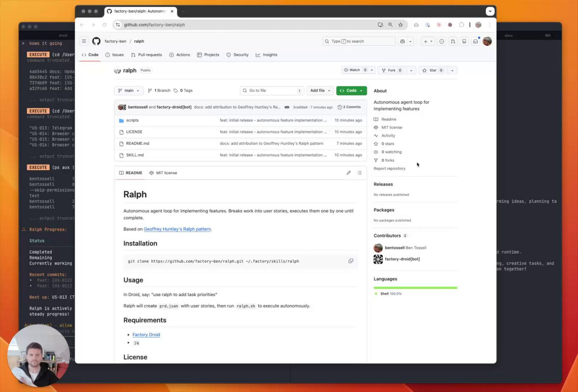
Task: Switch to the Insights tab
Action: click(x=266, y=55)
